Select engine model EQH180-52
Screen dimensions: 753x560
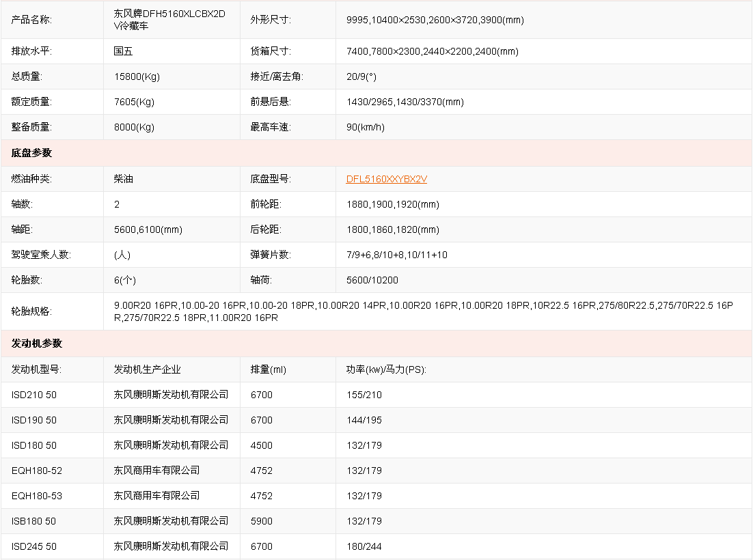(x=37, y=471)
